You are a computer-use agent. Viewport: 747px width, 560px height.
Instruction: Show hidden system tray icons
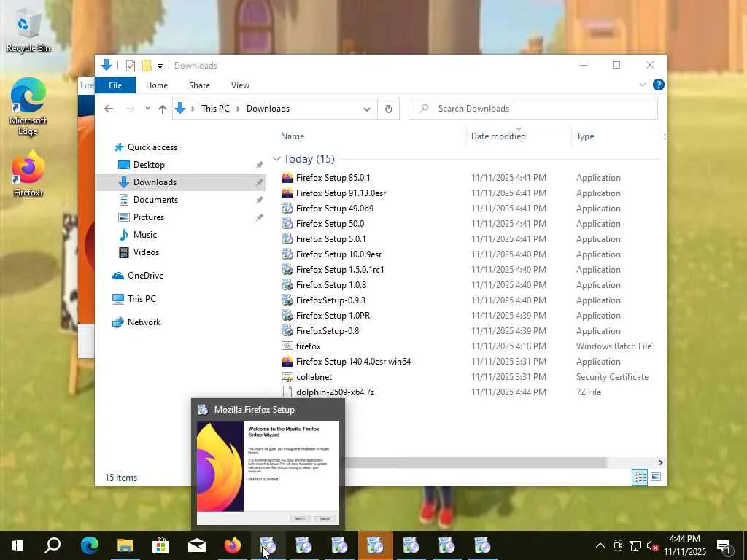[x=600, y=545]
